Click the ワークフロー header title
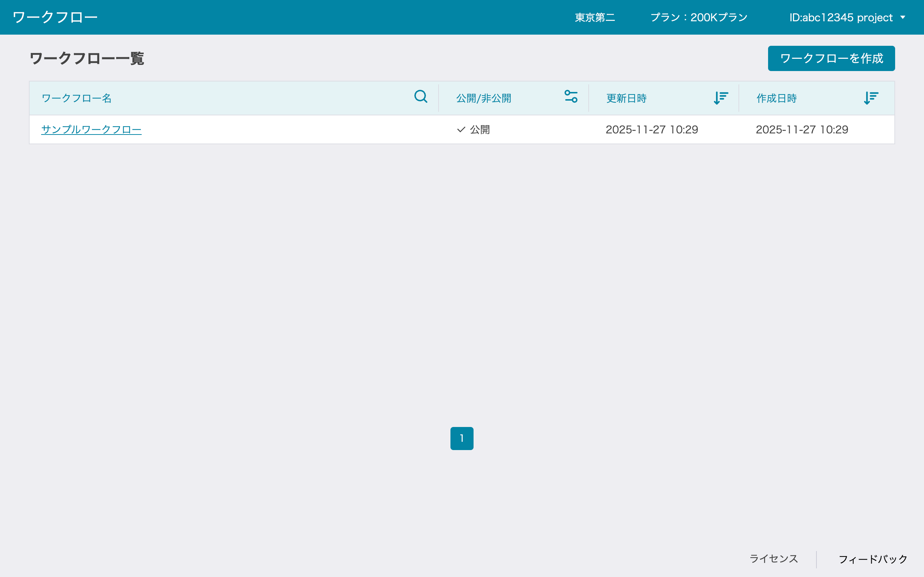Viewport: 924px width, 577px height. [55, 18]
